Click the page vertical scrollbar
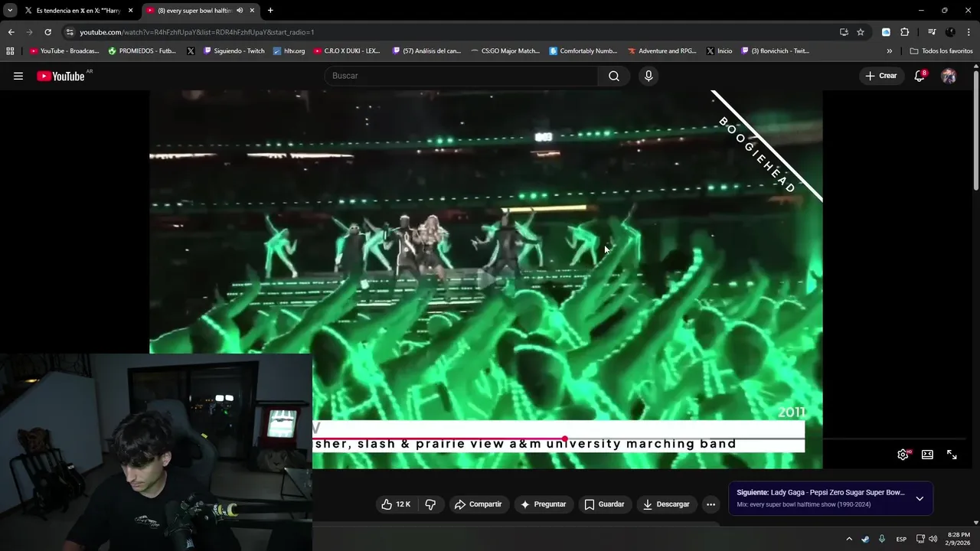This screenshot has width=980, height=551. point(976,130)
